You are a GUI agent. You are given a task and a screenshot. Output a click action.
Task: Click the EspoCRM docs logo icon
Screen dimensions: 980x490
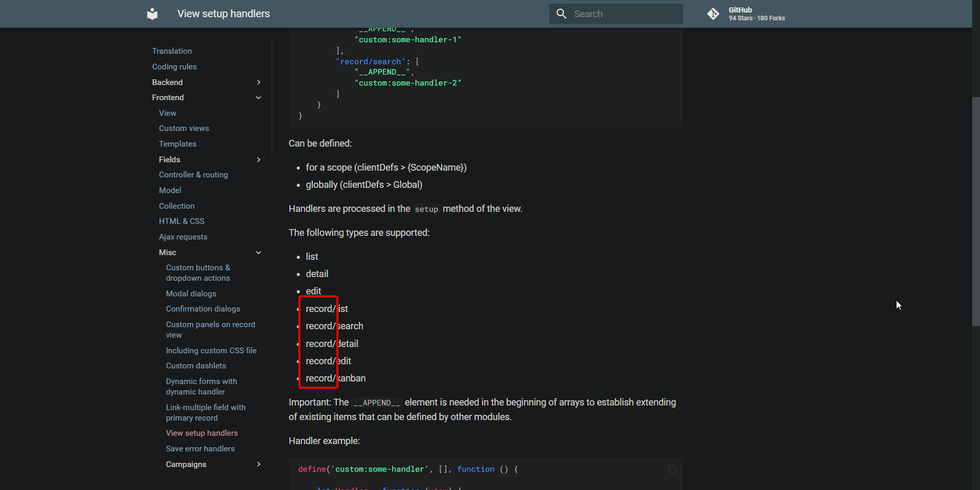coord(152,14)
